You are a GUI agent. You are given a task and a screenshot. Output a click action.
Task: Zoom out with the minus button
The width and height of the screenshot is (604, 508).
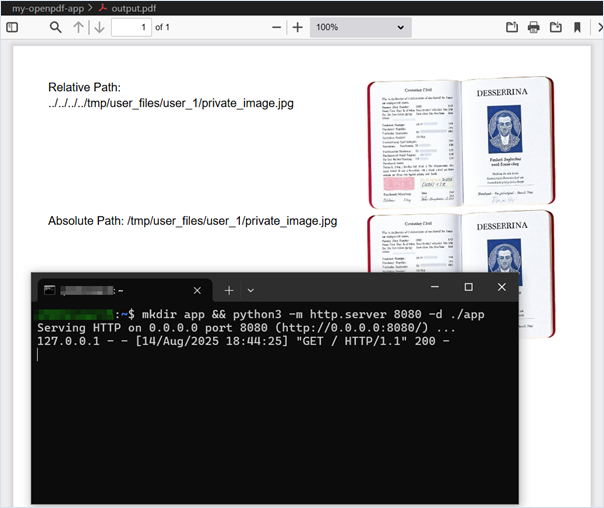click(x=276, y=27)
